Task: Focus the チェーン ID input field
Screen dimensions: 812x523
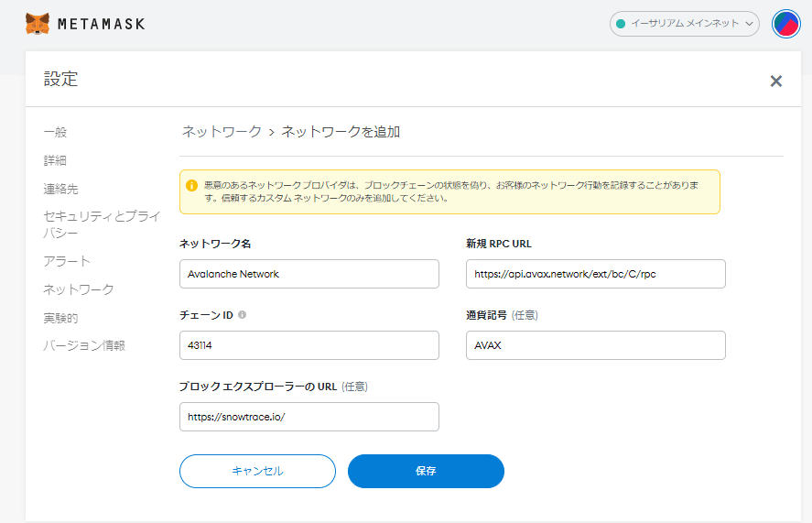Action: 309,345
